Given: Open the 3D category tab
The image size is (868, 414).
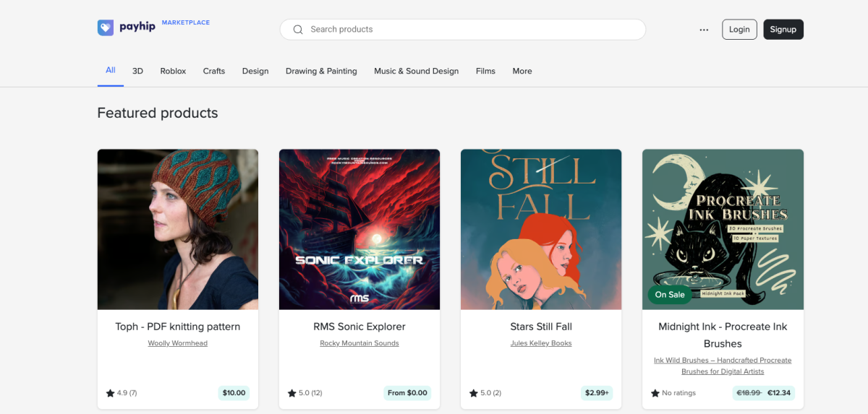Looking at the screenshot, I should (x=137, y=71).
